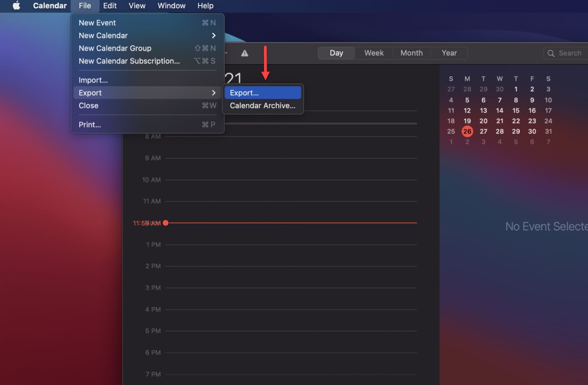588x385 pixels.
Task: Open the Help menu
Action: 205,6
